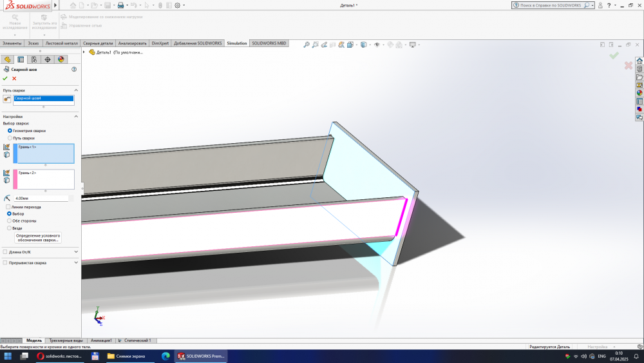Image resolution: width=644 pixels, height=363 pixels.
Task: Open the Appearances color-ball icon in right task pane
Action: point(639,92)
